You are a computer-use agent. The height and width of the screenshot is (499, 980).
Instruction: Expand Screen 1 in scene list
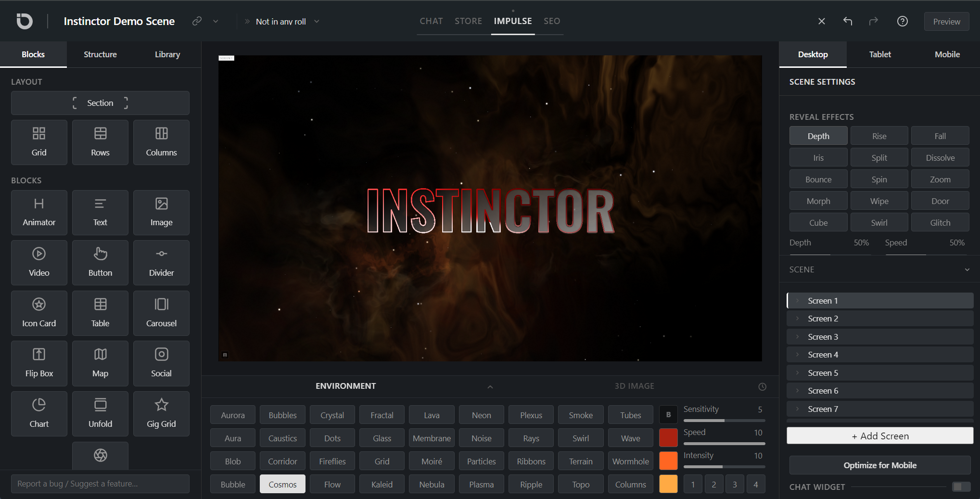(797, 300)
